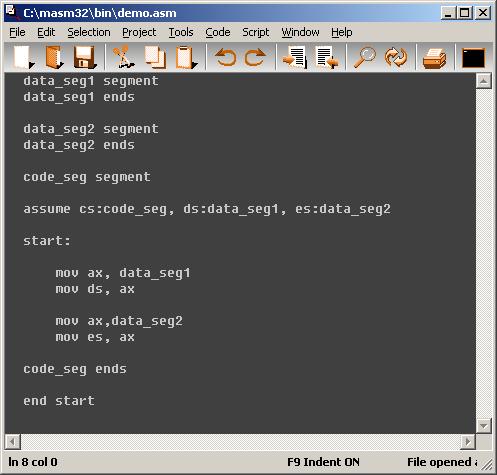Save the file using floppy disk icon
This screenshot has width=497, height=475.
click(85, 57)
